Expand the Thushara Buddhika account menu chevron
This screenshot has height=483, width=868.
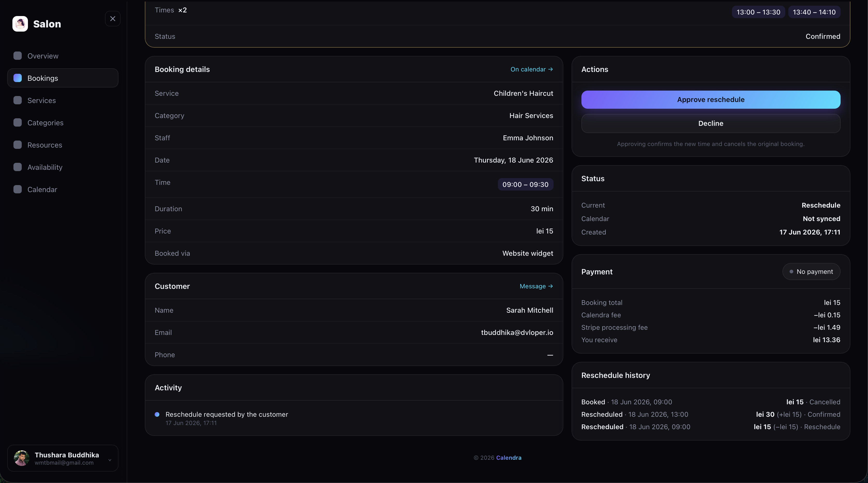tap(110, 460)
